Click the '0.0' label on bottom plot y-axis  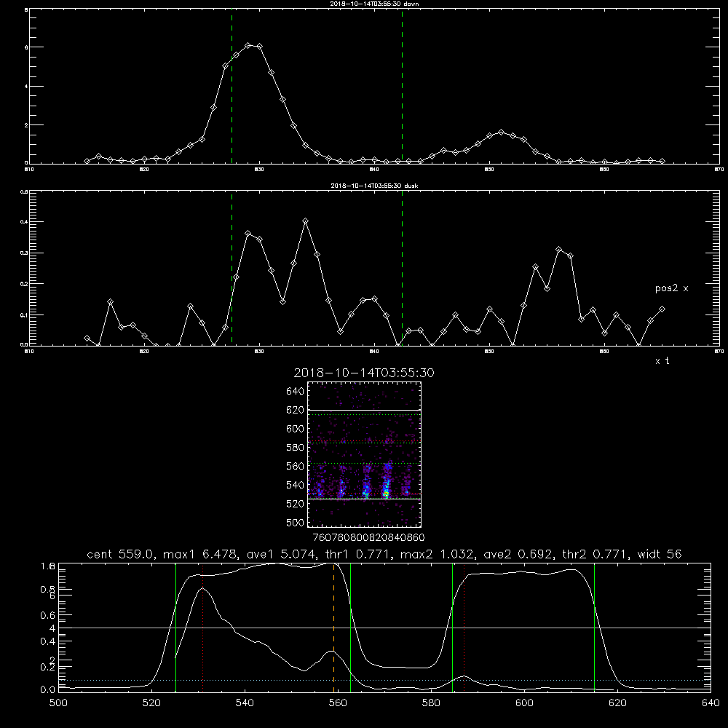[x=48, y=690]
